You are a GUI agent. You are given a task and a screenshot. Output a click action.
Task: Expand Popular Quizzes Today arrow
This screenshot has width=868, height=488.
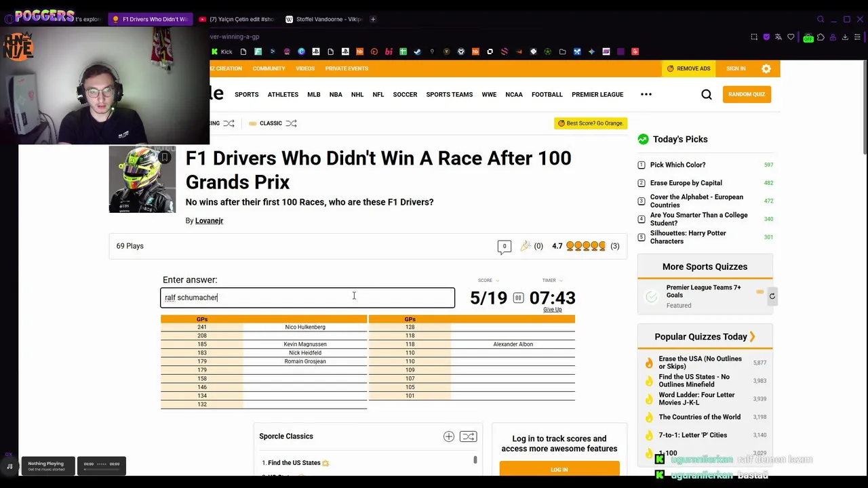752,337
